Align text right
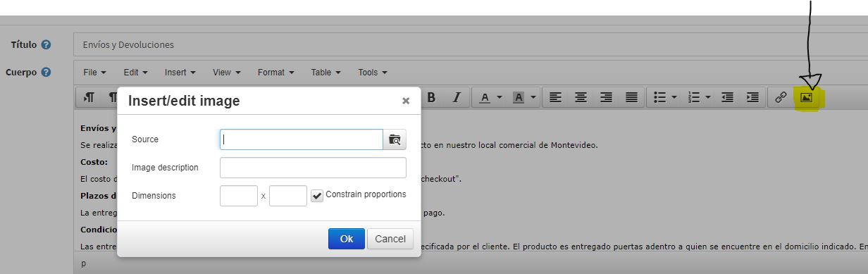 pyautogui.click(x=607, y=98)
